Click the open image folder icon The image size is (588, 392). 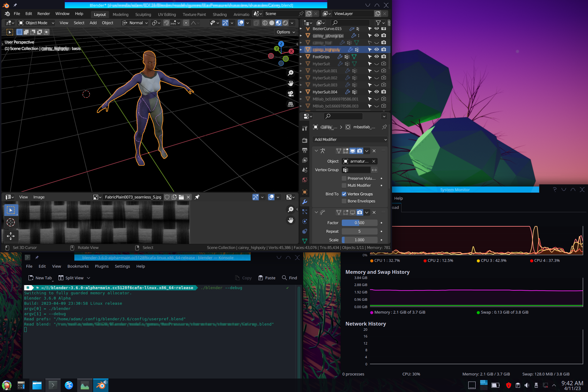(181, 197)
